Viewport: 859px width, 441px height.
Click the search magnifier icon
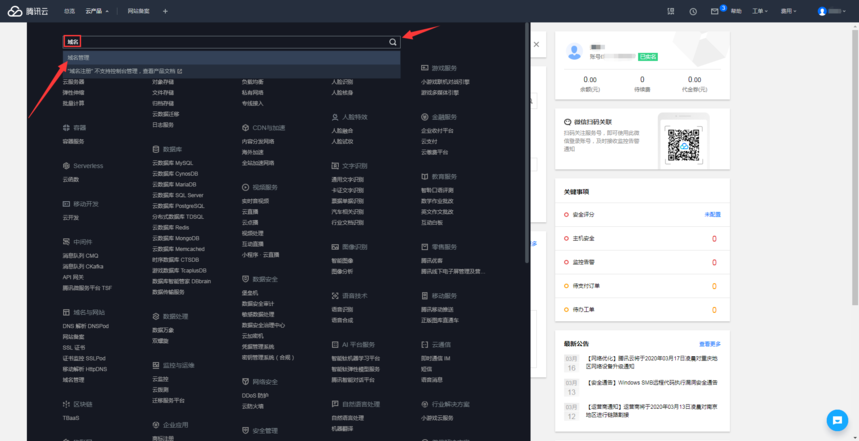click(393, 42)
